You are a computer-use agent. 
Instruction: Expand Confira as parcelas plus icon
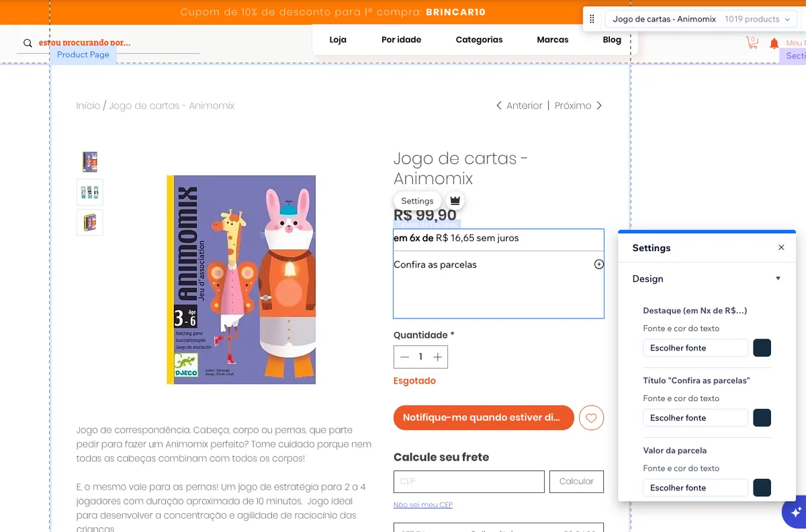tap(599, 265)
